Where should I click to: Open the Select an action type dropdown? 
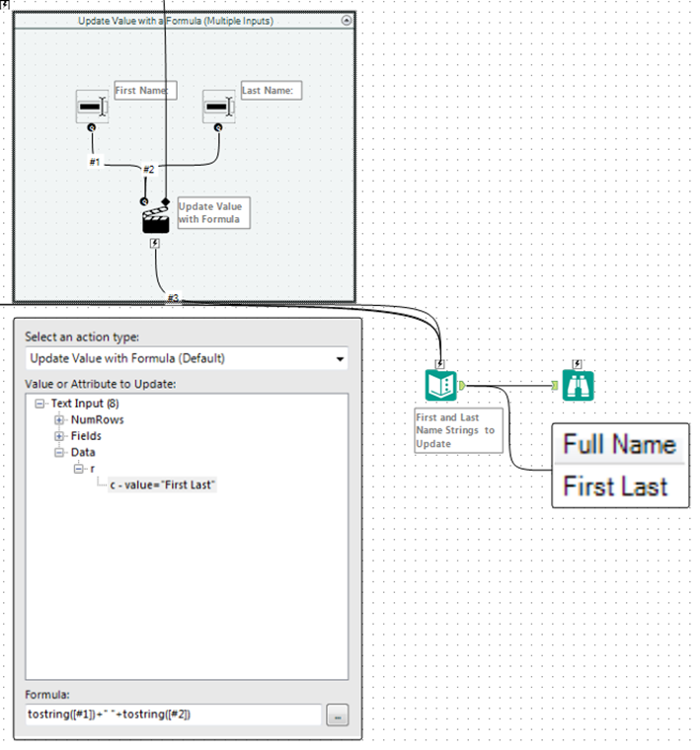tap(187, 358)
